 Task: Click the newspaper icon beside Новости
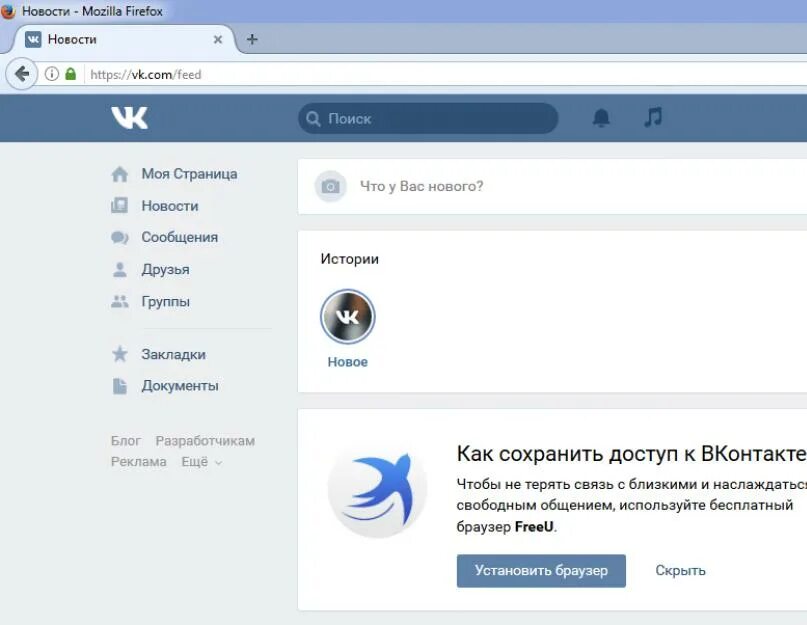119,205
